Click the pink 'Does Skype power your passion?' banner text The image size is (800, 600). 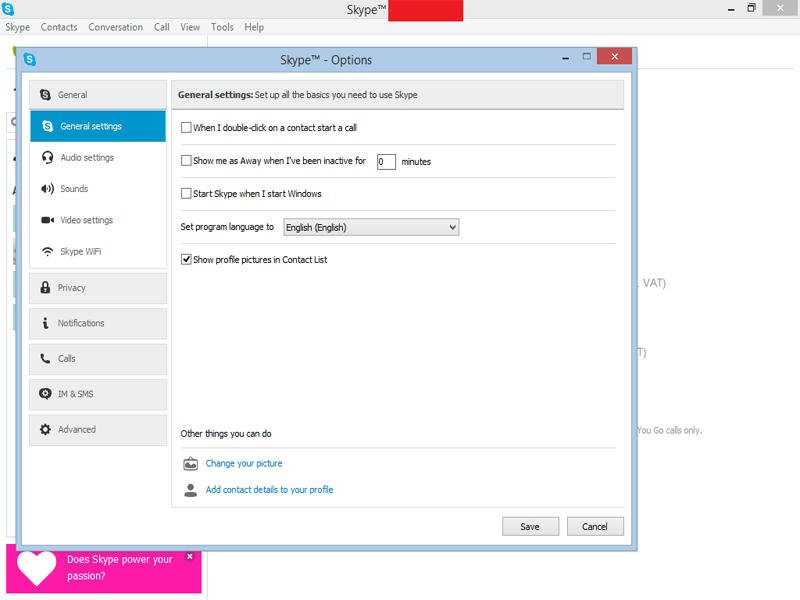tap(120, 567)
